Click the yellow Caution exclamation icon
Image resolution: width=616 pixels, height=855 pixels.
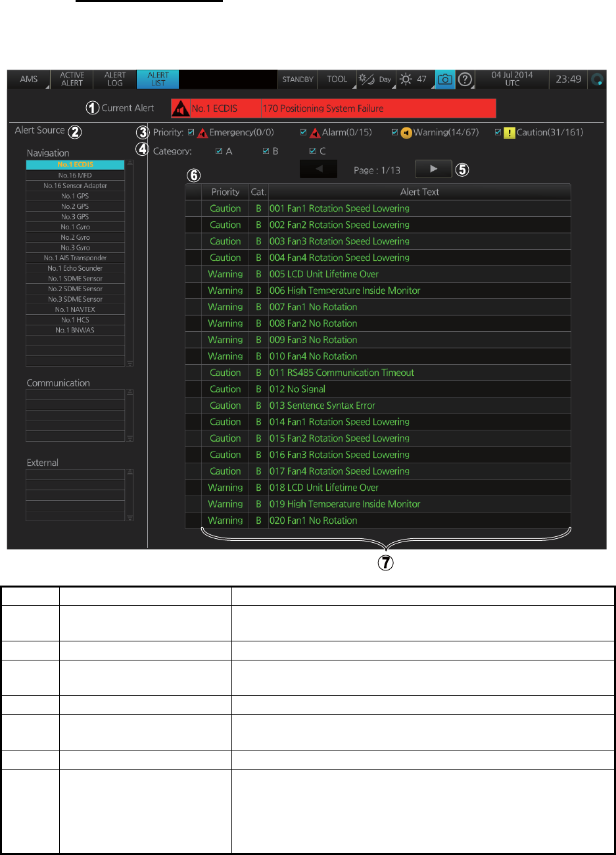[x=509, y=133]
